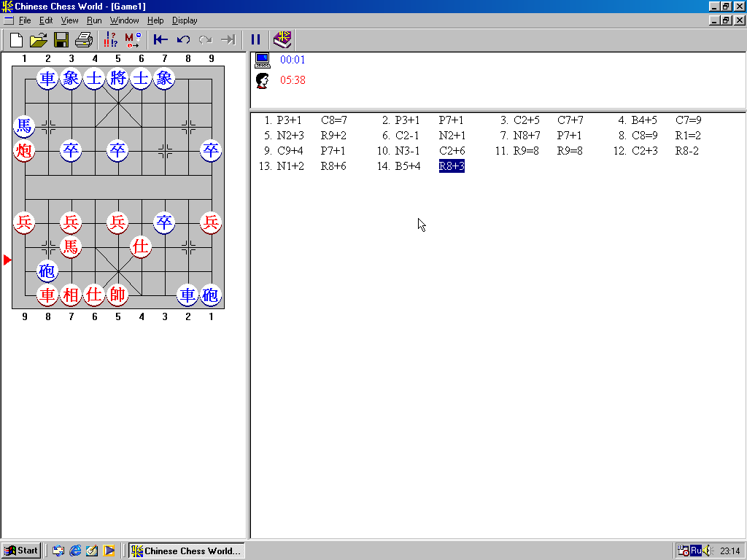
Task: Select the blue cannon 砲 in the bottom-right corner
Action: point(211,295)
